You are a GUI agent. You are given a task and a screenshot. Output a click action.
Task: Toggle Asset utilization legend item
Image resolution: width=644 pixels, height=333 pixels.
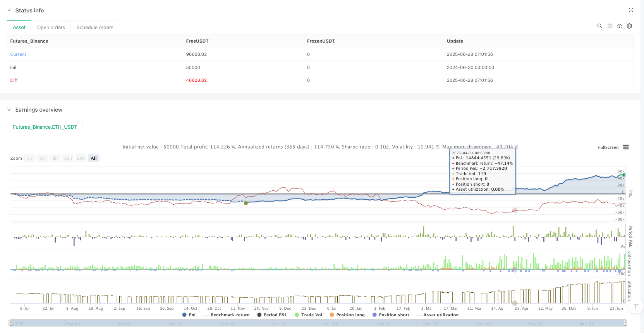[437, 315]
